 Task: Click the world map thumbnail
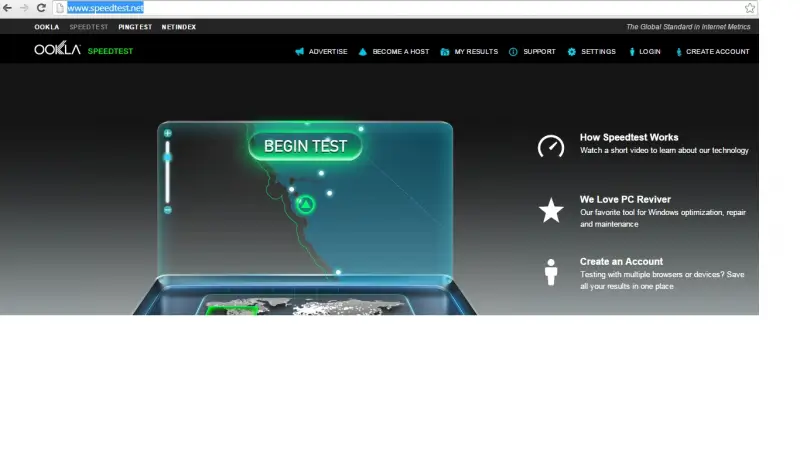click(305, 306)
